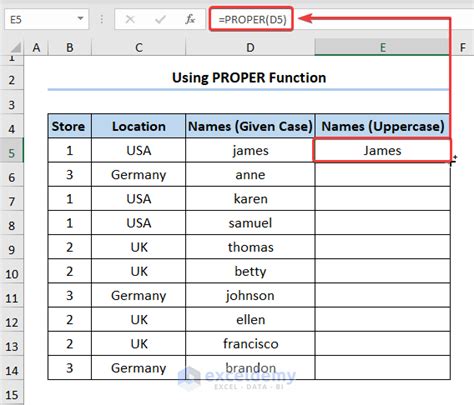Image resolution: width=474 pixels, height=405 pixels.
Task: Select the cell containing 'karen'
Action: 250,199
